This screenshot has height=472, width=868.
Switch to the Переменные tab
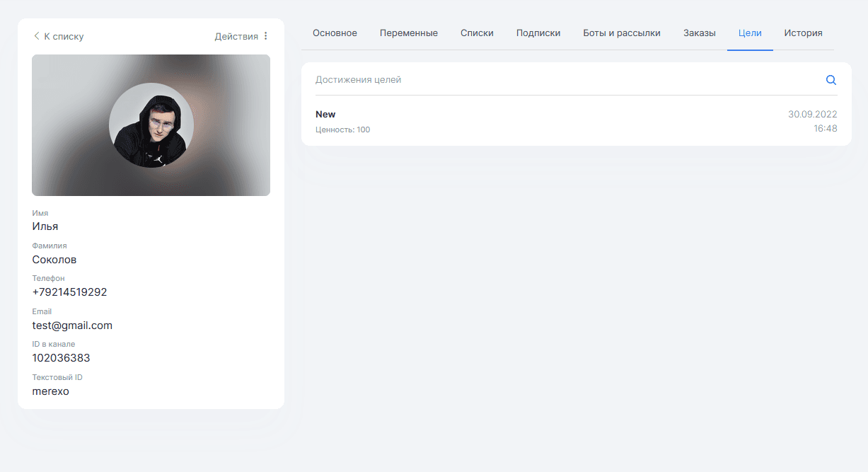pyautogui.click(x=408, y=33)
